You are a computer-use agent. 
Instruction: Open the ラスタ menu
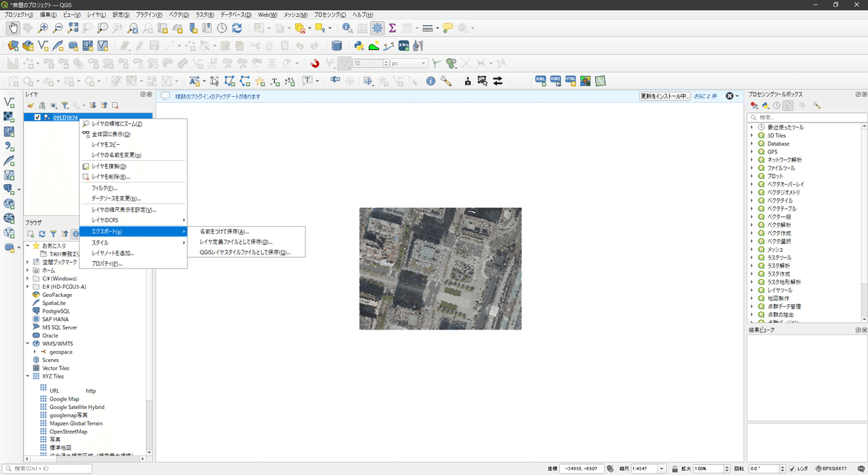point(205,14)
